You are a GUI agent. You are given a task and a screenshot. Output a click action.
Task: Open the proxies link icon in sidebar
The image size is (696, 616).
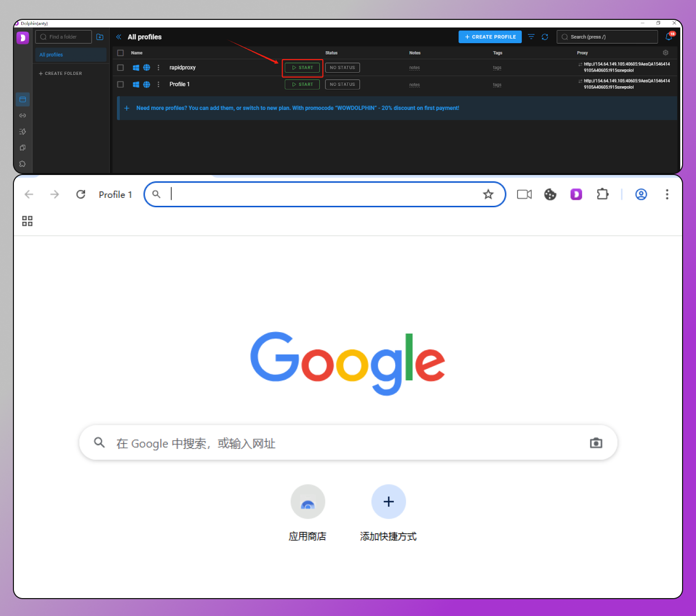point(23,115)
